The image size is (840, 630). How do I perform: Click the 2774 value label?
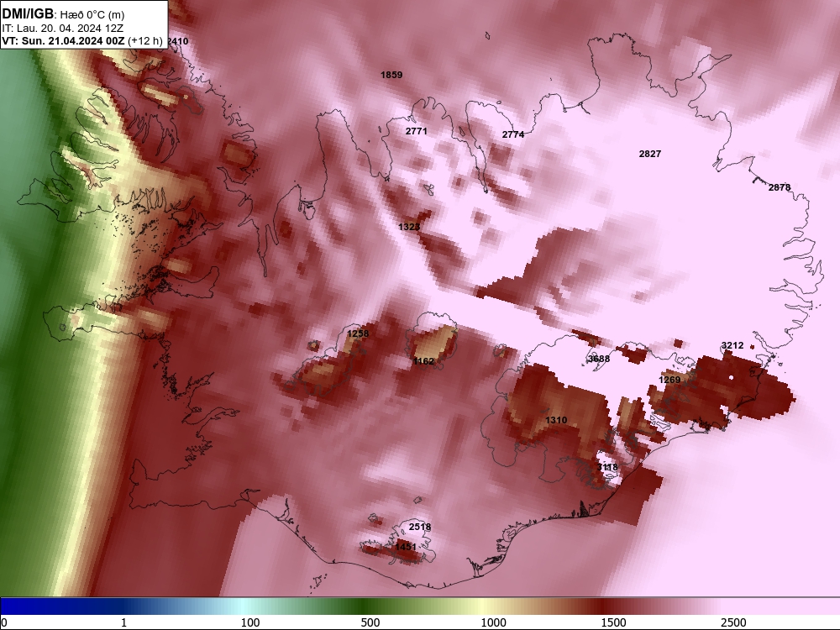pyautogui.click(x=512, y=134)
